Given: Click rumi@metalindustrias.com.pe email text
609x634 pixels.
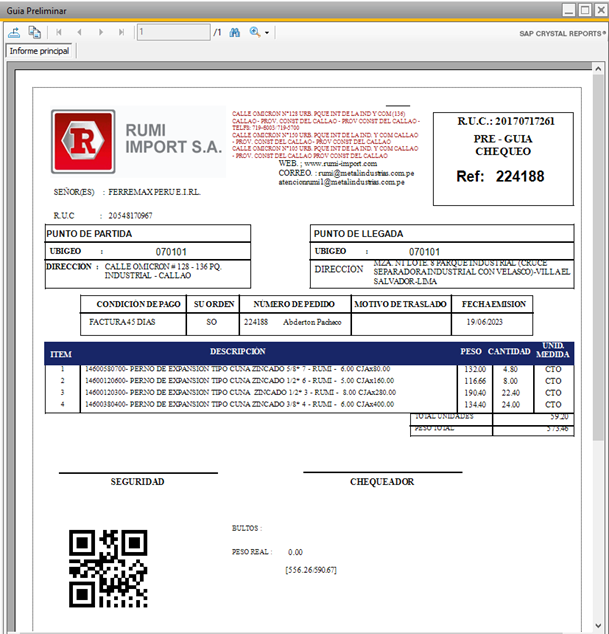Looking at the screenshot, I should [x=366, y=173].
